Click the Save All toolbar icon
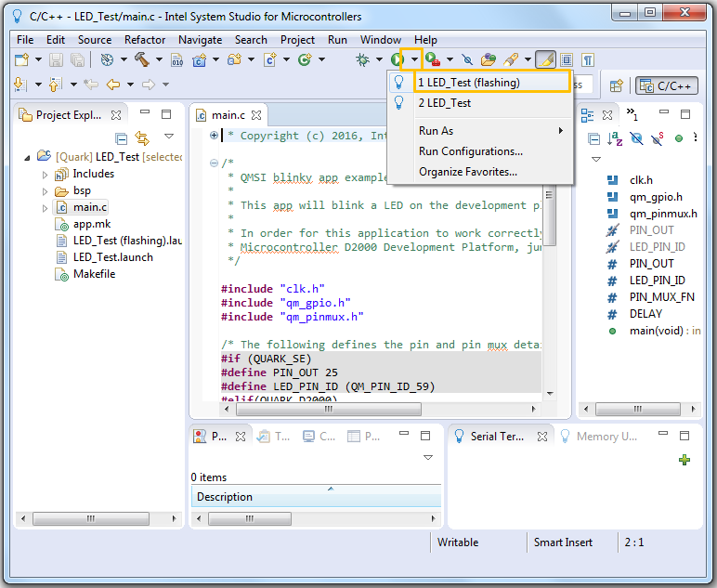717x588 pixels. (77, 59)
